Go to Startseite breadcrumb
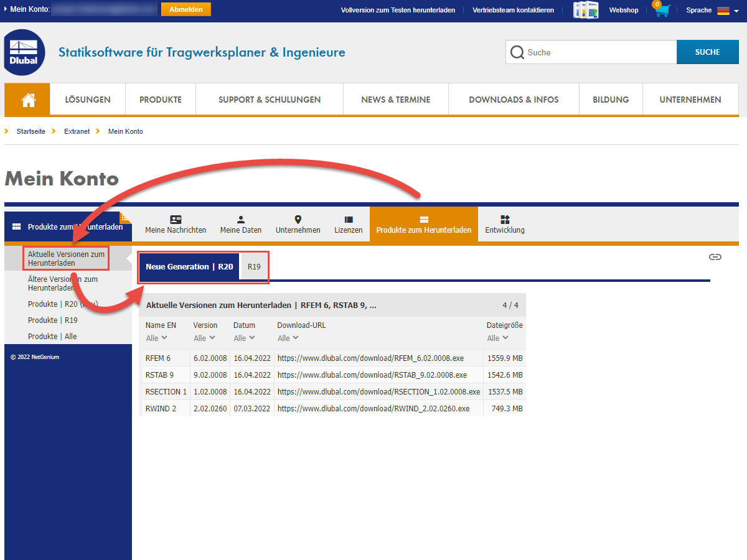The height and width of the screenshot is (560, 747). [31, 131]
